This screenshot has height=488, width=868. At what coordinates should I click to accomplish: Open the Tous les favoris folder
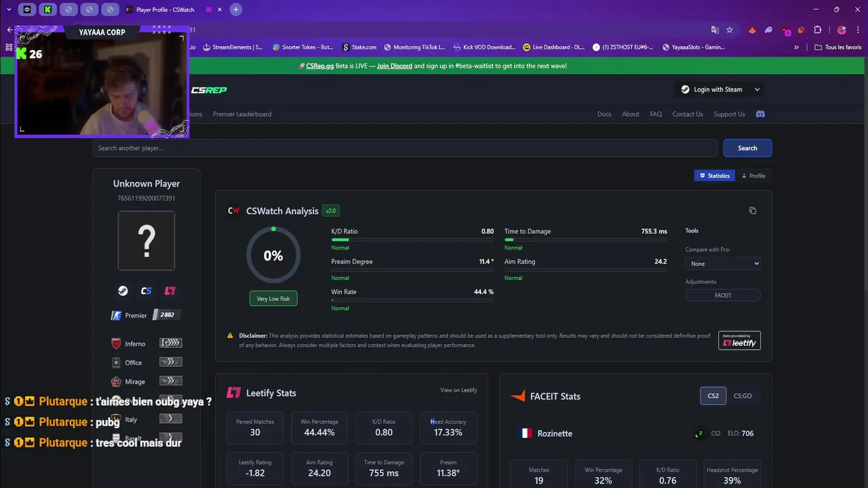[838, 47]
